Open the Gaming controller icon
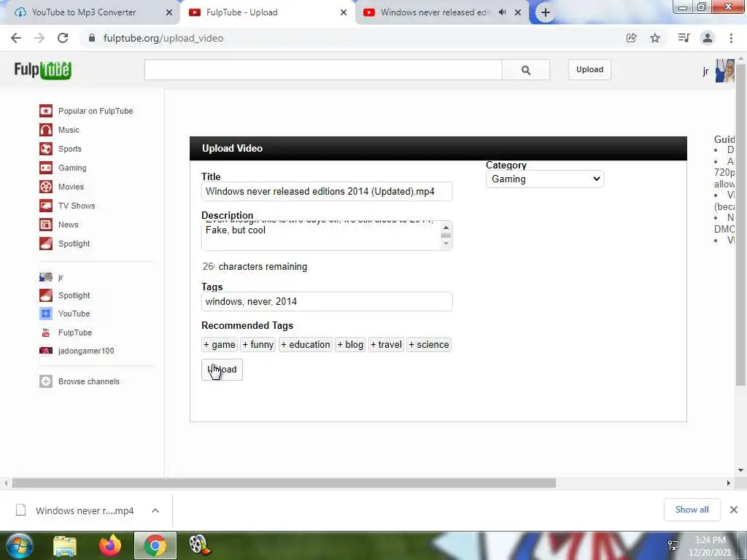This screenshot has height=560, width=747. tap(46, 168)
